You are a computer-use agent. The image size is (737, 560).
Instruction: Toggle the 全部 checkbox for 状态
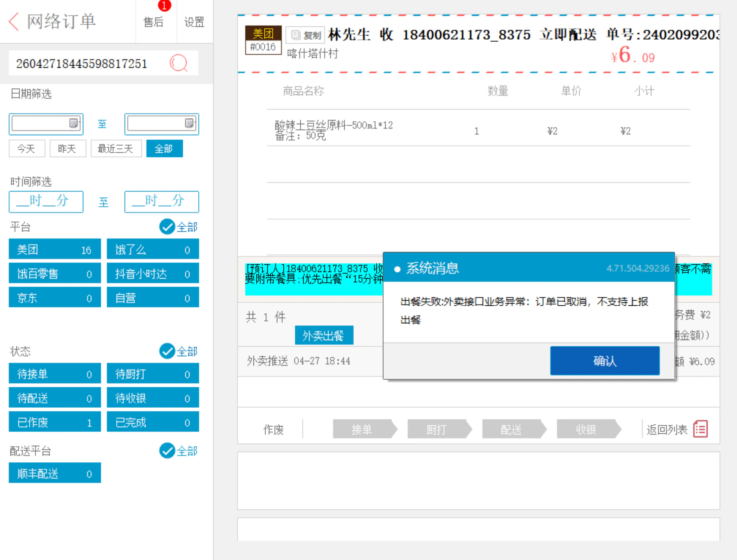coord(167,351)
